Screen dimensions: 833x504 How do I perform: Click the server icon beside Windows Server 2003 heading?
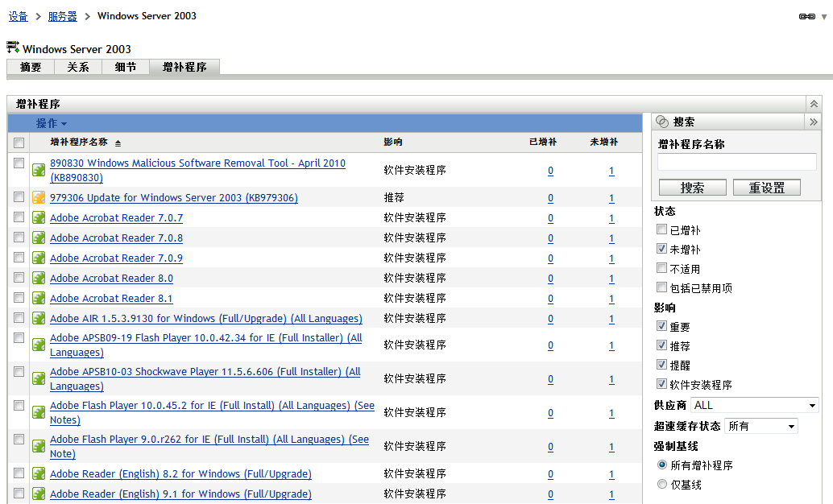click(10, 48)
